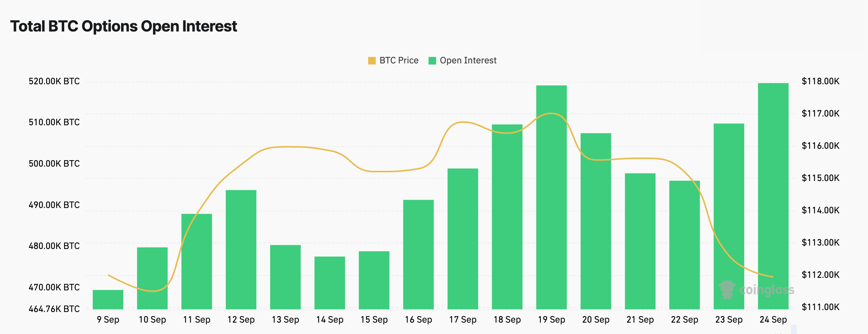Click the coinglass watermark logo icon

tap(727, 290)
